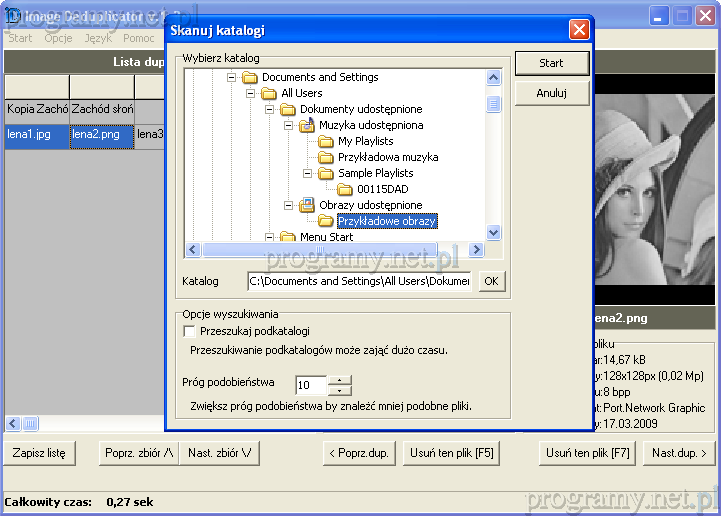Click the My Playlists folder icon
Image resolution: width=721 pixels, height=516 pixels.
click(x=326, y=141)
